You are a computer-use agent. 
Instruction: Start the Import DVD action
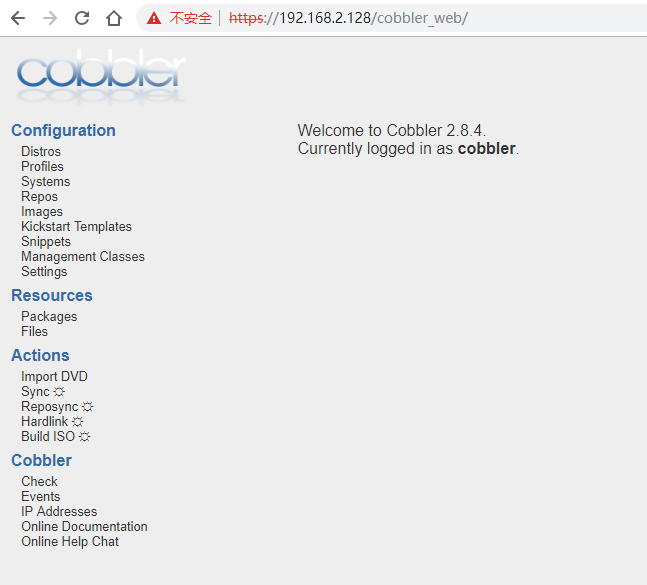point(54,376)
